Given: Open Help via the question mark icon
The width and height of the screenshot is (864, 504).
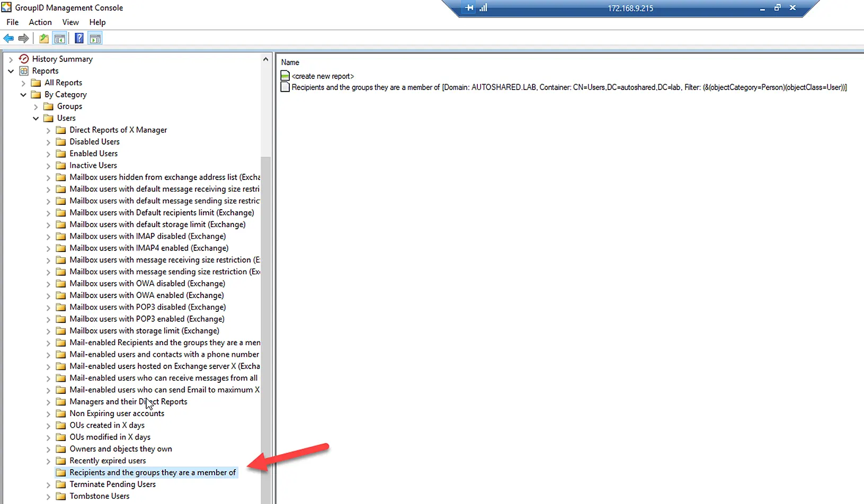Looking at the screenshot, I should point(79,38).
